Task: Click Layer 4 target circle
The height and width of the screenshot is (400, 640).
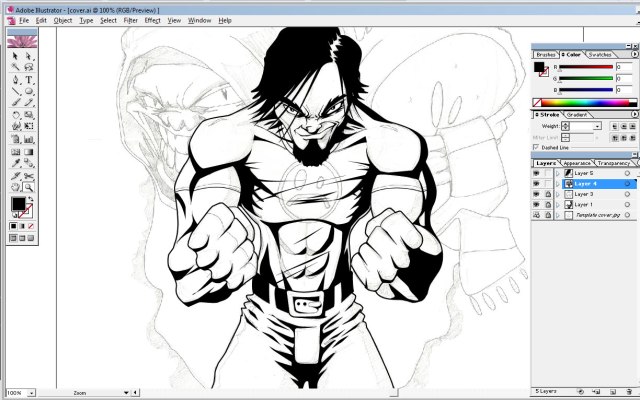Action: [x=627, y=184]
